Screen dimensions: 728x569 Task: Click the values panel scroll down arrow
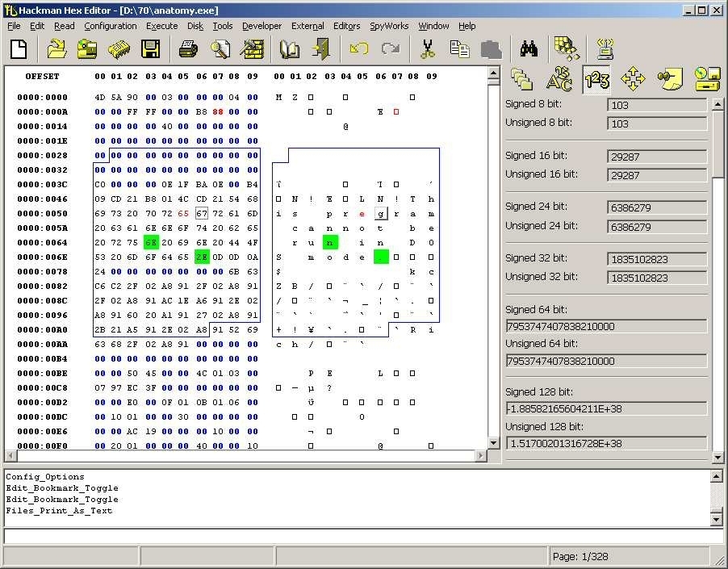pos(718,457)
